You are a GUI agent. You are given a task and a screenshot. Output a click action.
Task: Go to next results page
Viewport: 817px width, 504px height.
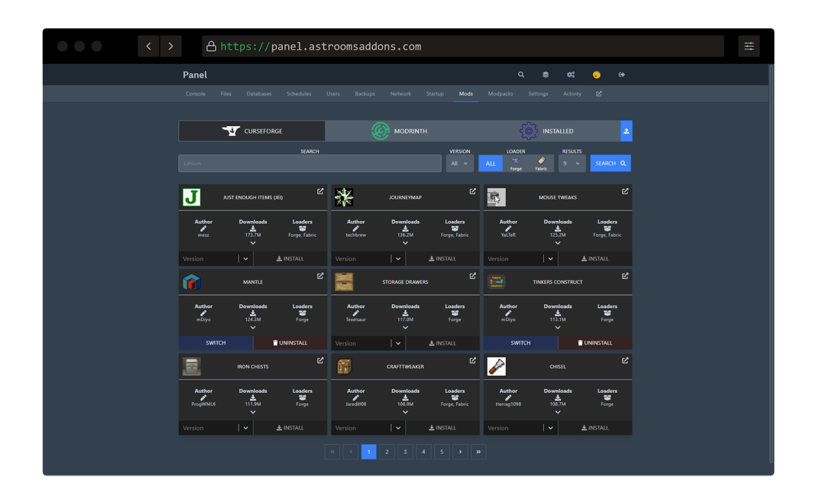[460, 452]
